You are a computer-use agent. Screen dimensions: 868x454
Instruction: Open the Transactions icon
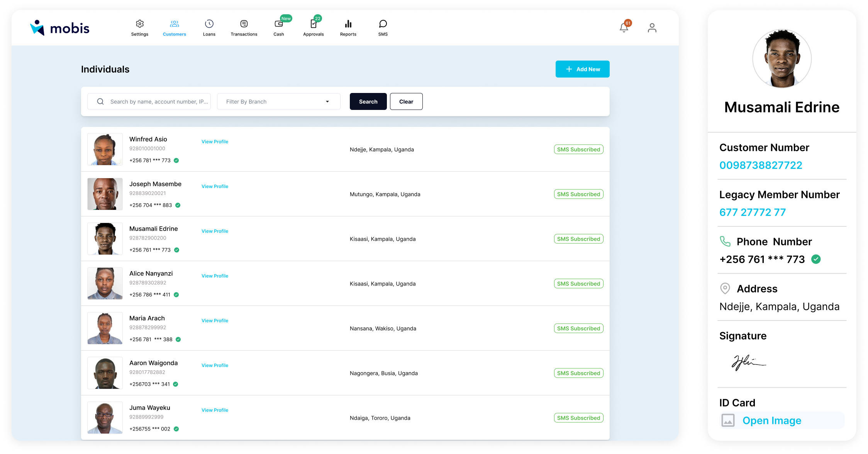click(x=244, y=24)
